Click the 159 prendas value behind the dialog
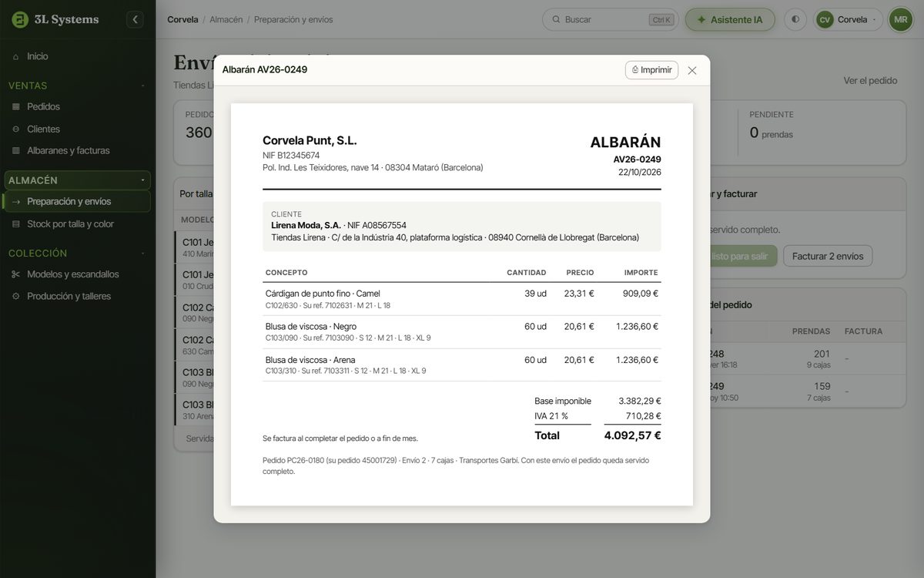Viewport: 924px width, 578px height. coord(822,386)
